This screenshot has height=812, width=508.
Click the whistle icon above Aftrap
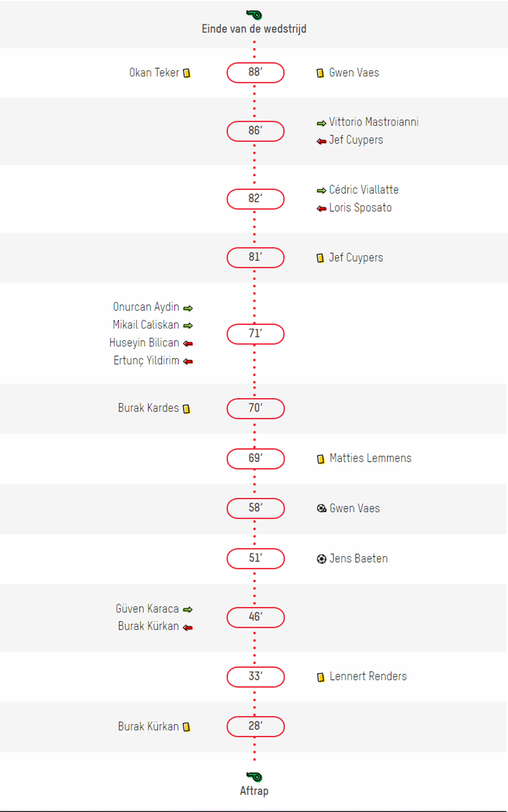pyautogui.click(x=254, y=776)
